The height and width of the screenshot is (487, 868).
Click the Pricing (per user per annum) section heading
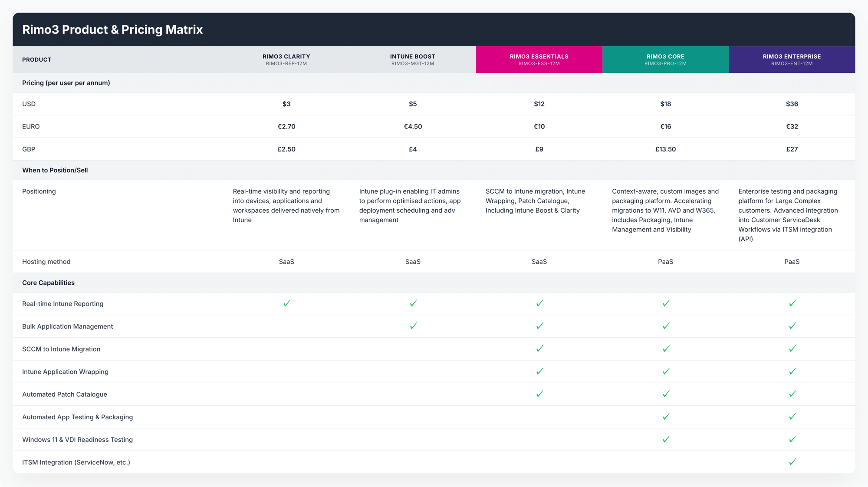66,83
